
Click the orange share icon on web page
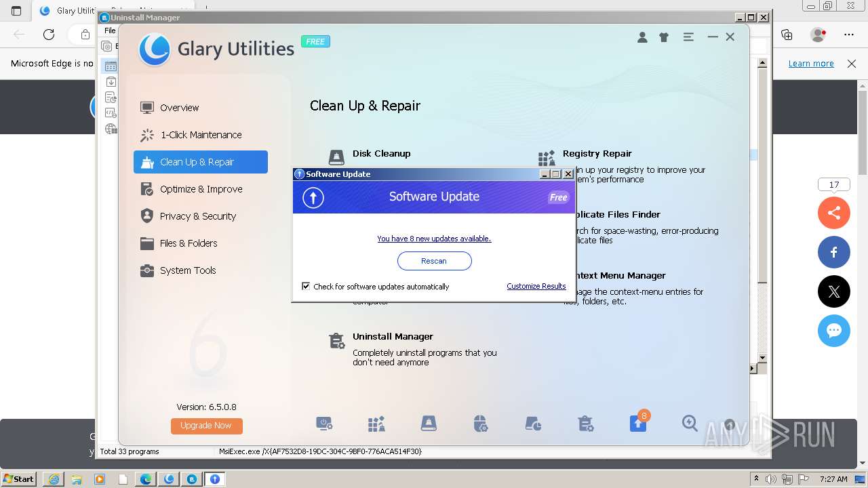click(x=833, y=213)
